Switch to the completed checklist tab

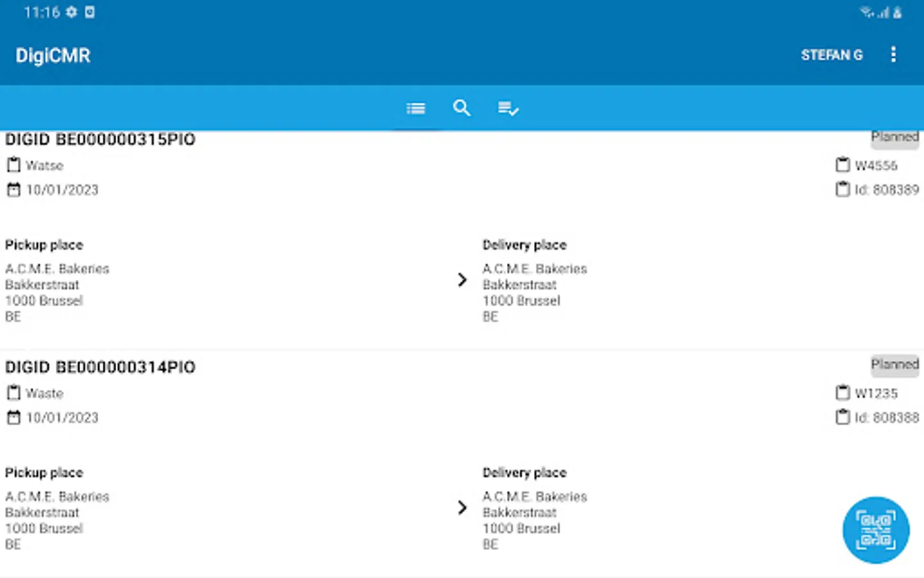tap(508, 109)
